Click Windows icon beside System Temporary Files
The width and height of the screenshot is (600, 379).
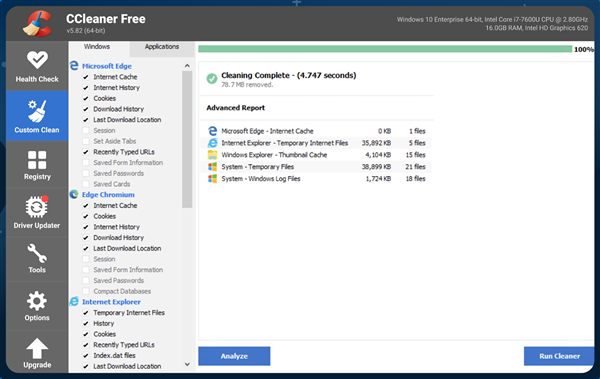click(212, 167)
